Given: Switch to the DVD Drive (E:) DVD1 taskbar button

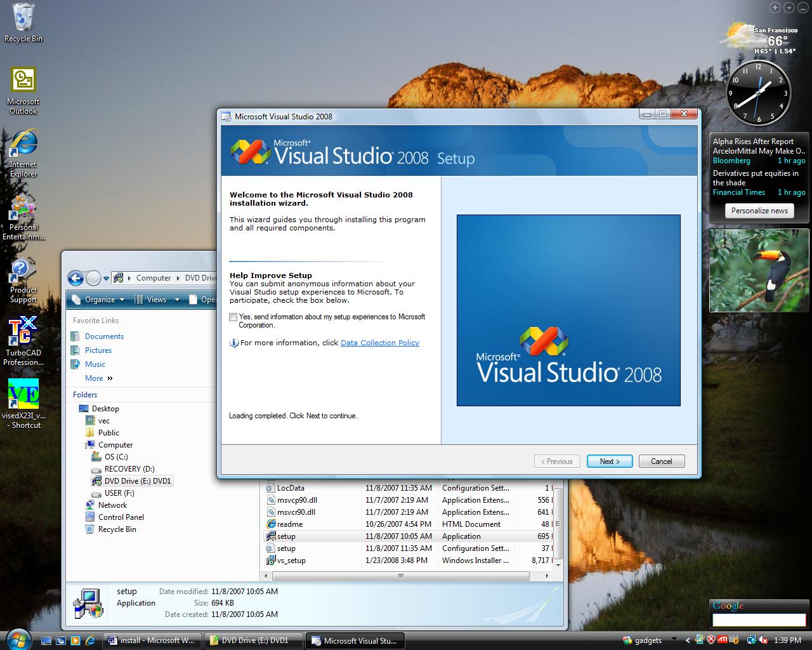Looking at the screenshot, I should [254, 640].
